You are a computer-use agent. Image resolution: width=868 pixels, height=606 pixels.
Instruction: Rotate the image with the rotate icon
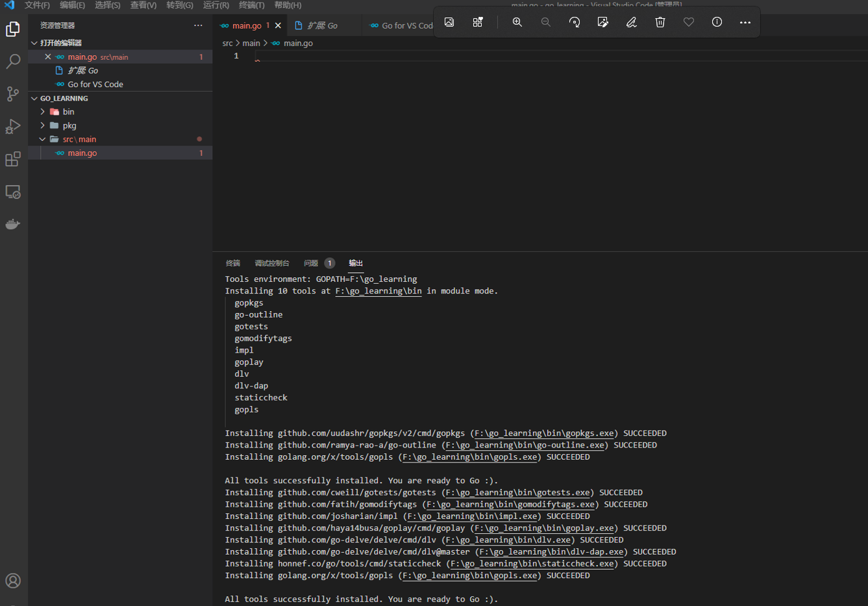coord(575,22)
